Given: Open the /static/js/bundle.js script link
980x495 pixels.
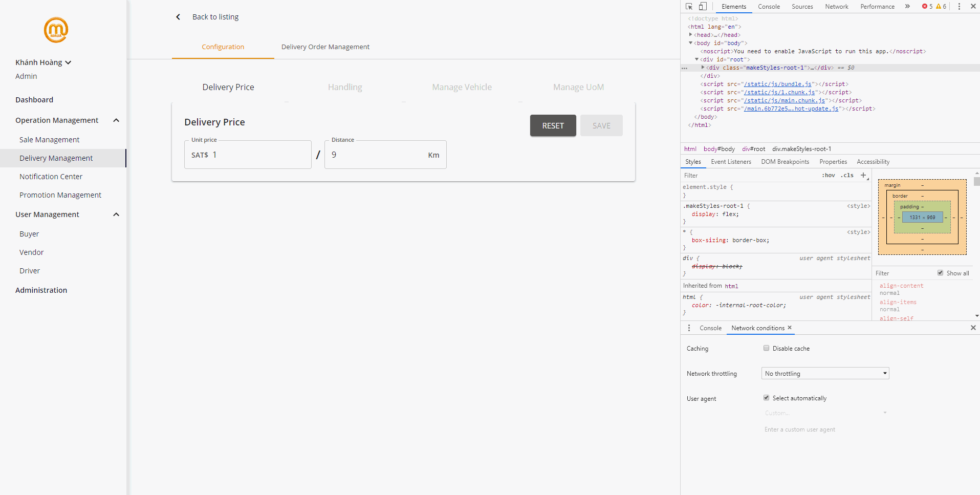Looking at the screenshot, I should point(778,84).
